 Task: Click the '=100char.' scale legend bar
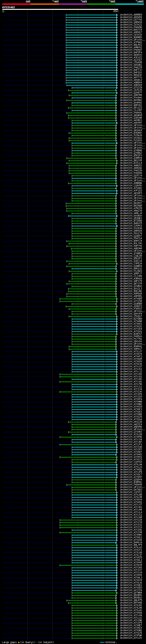pyautogui.click(x=102, y=642)
